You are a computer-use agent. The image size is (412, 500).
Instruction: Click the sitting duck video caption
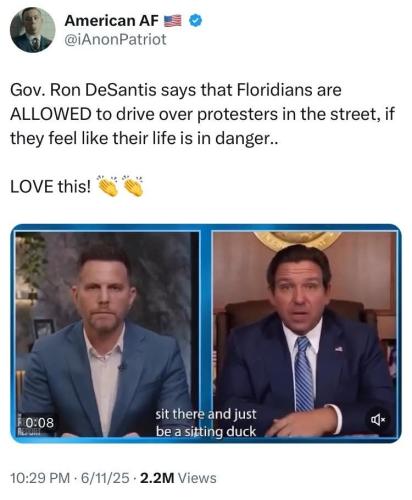tap(206, 423)
